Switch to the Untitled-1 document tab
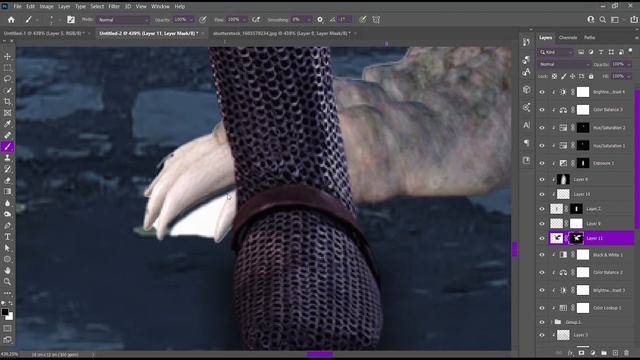This screenshot has height=360, width=640. (44, 33)
